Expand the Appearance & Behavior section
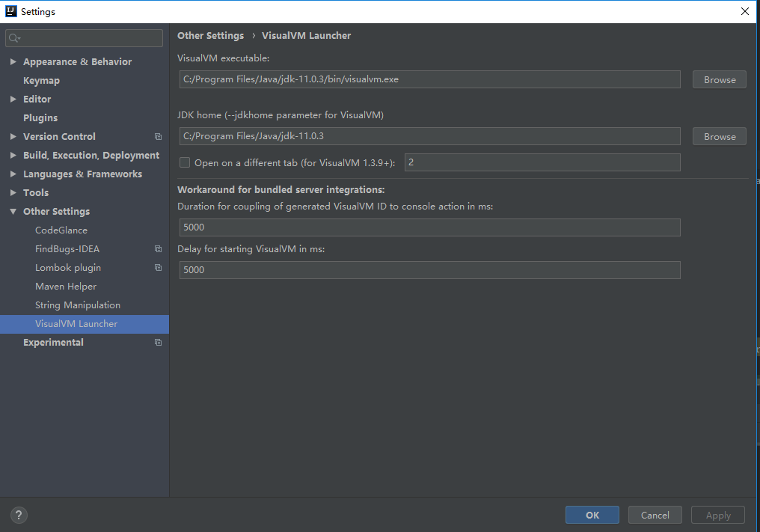The image size is (760, 532). click(13, 61)
